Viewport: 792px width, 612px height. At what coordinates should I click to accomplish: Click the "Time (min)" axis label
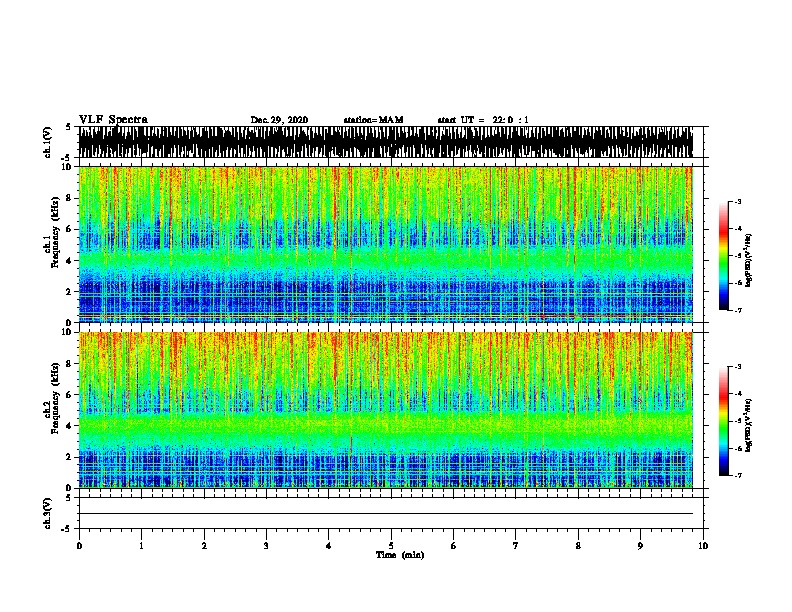coord(400,555)
